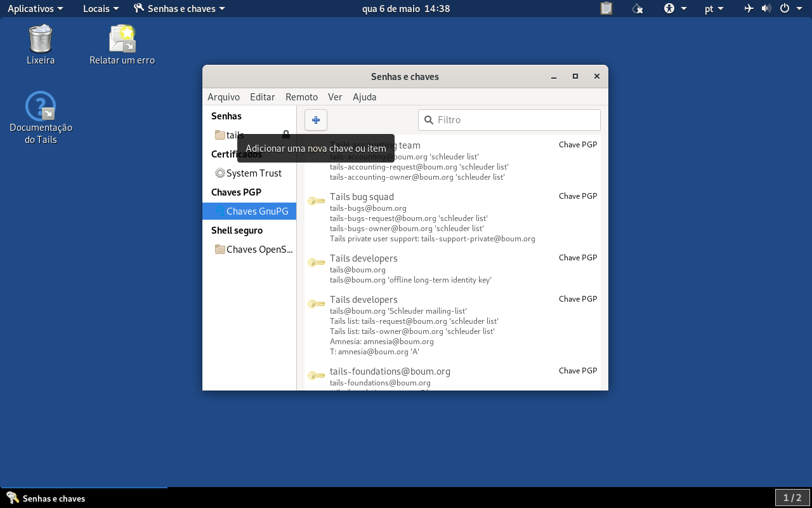Click the plus button to add a key
Image resolution: width=812 pixels, height=508 pixels.
(316, 120)
